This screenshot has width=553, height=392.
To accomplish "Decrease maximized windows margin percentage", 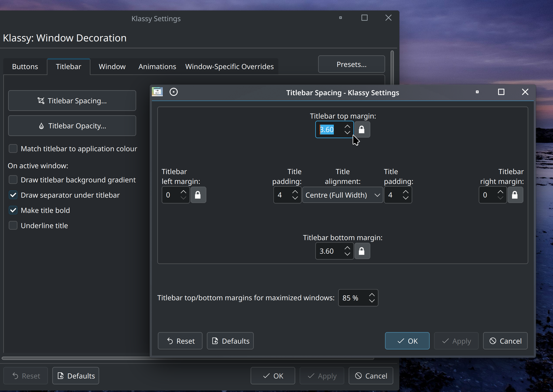I will [372, 301].
